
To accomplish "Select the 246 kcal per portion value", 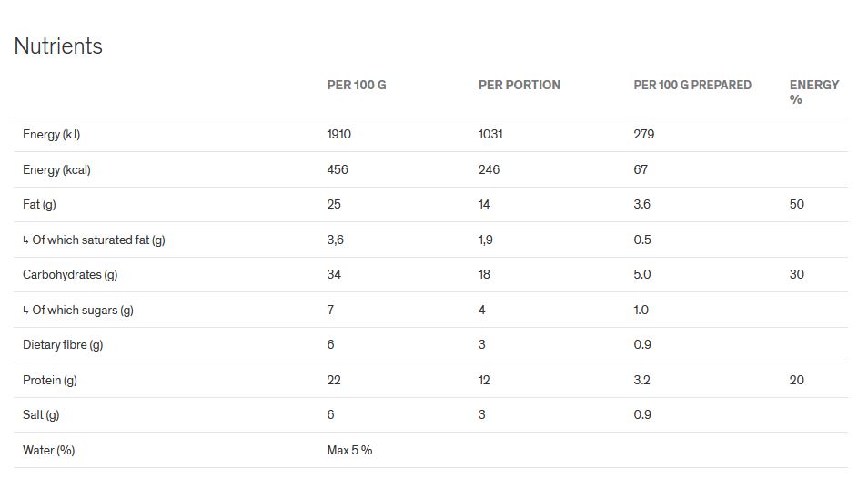I will tap(489, 169).
